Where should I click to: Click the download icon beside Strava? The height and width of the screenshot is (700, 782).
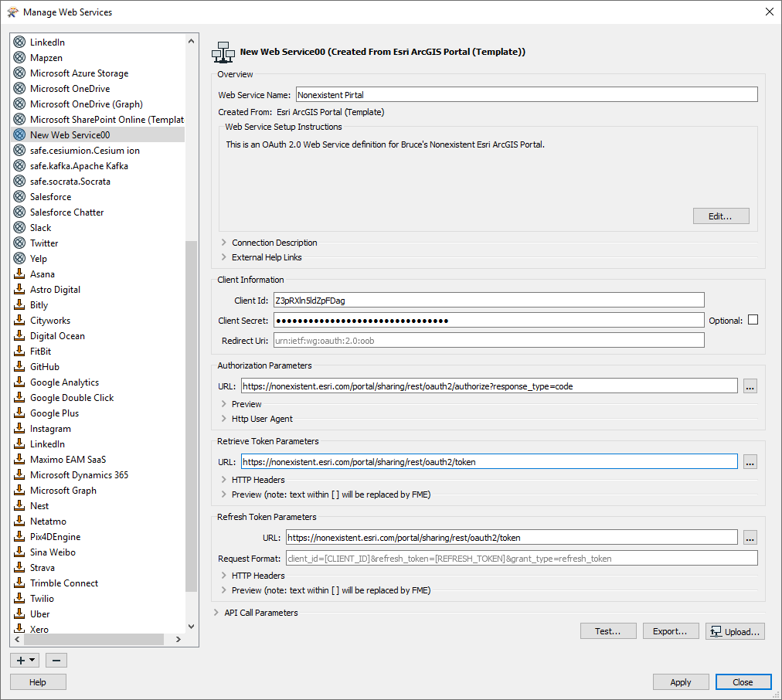pyautogui.click(x=19, y=567)
